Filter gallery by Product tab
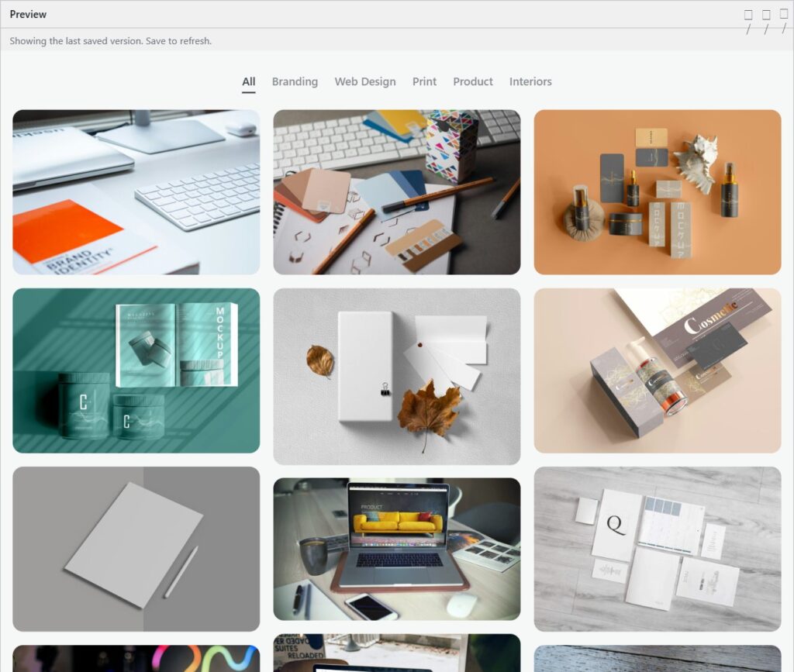 (473, 81)
